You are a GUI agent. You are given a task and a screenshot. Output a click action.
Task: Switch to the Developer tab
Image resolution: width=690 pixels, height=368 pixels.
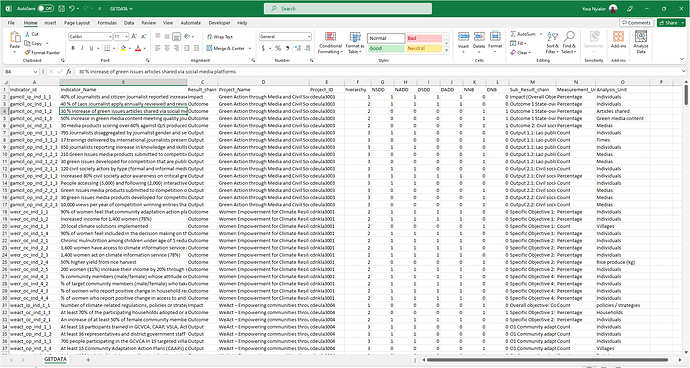219,23
